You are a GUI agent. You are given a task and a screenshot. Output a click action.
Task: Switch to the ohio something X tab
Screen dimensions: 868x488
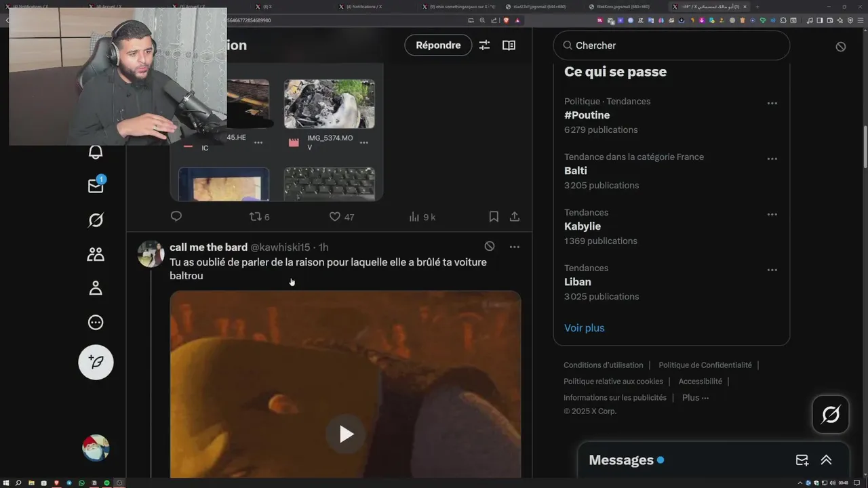tap(458, 6)
